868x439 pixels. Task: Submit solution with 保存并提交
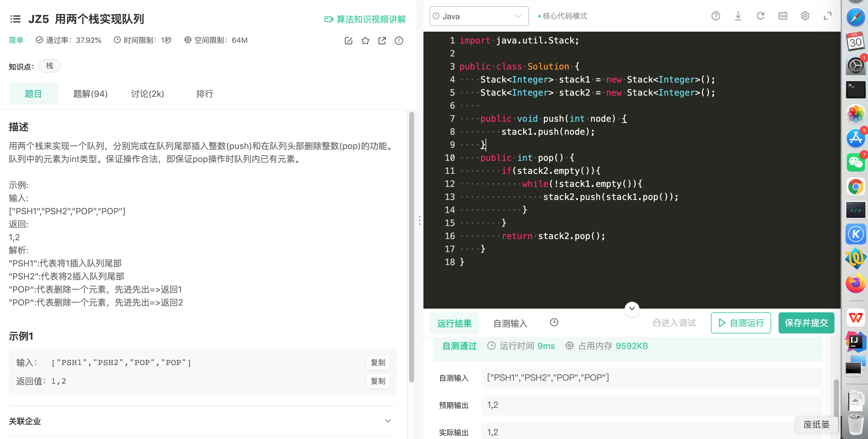[806, 323]
